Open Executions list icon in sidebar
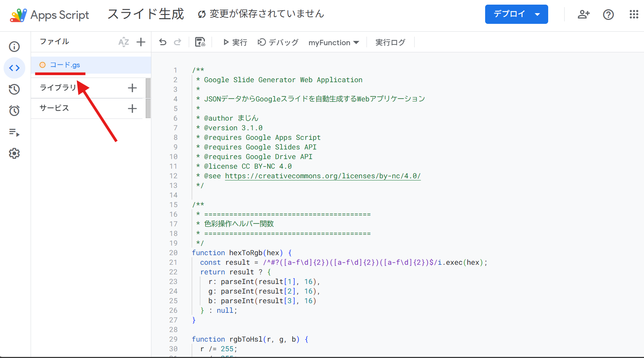 click(14, 132)
